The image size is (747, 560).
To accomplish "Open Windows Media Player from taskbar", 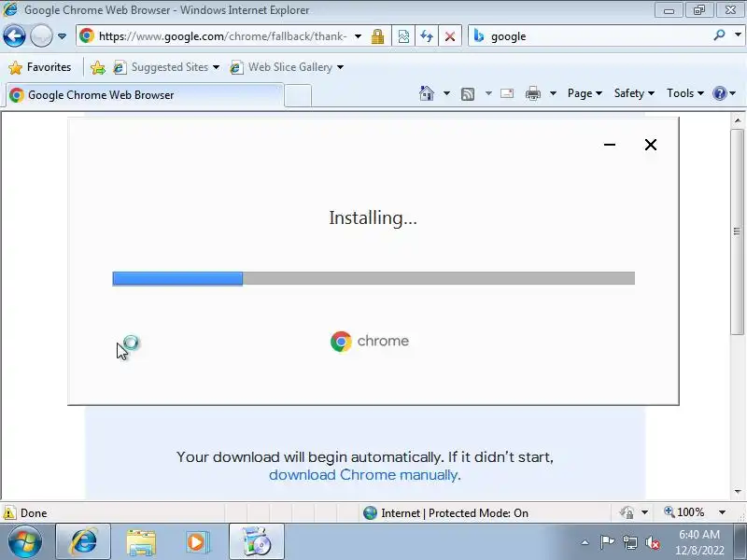I will coord(196,542).
